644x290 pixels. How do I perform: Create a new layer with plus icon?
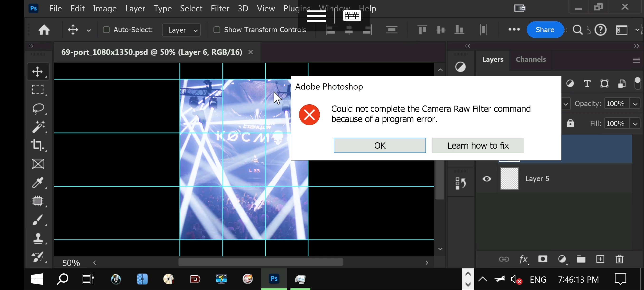click(x=600, y=259)
